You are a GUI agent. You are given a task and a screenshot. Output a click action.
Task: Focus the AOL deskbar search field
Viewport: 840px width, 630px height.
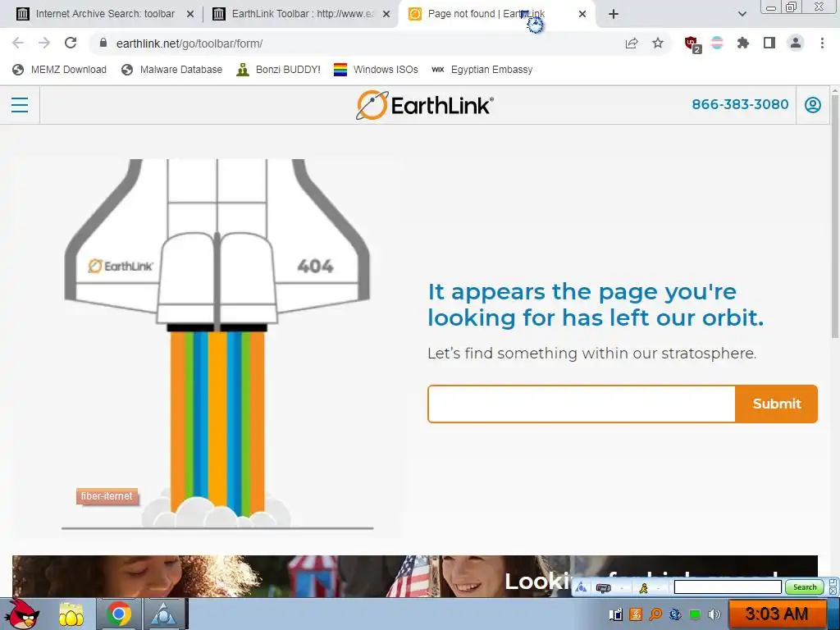728,587
